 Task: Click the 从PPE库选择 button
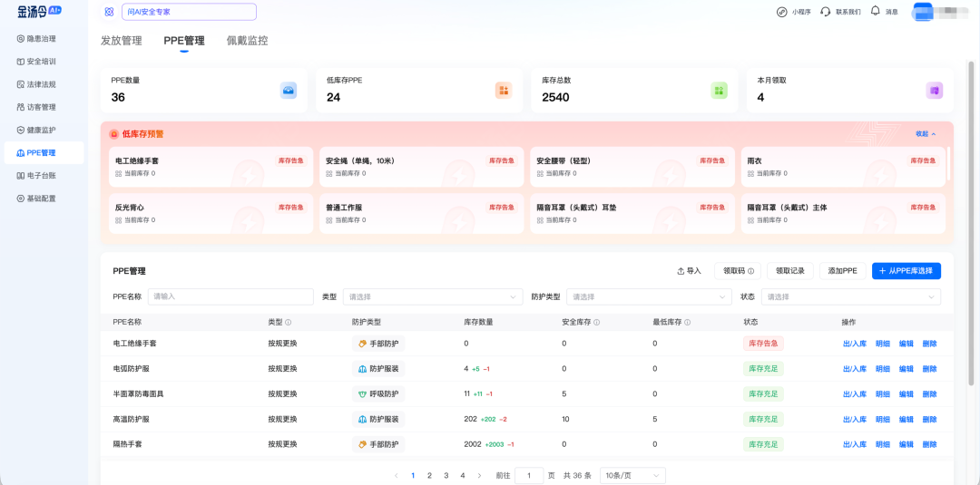(906, 271)
